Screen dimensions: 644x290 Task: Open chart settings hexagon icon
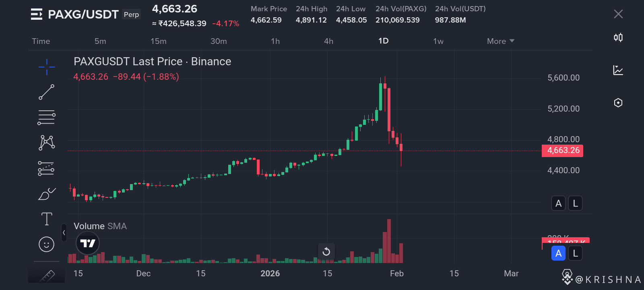(x=618, y=103)
